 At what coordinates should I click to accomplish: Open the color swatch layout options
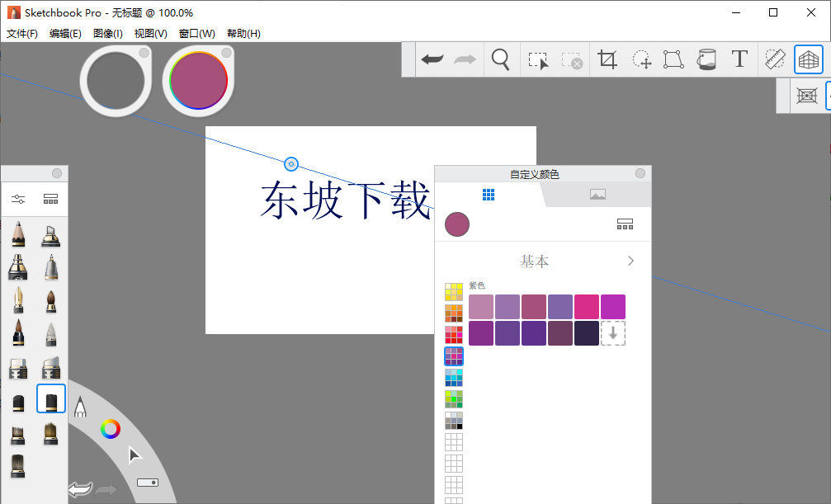[625, 224]
